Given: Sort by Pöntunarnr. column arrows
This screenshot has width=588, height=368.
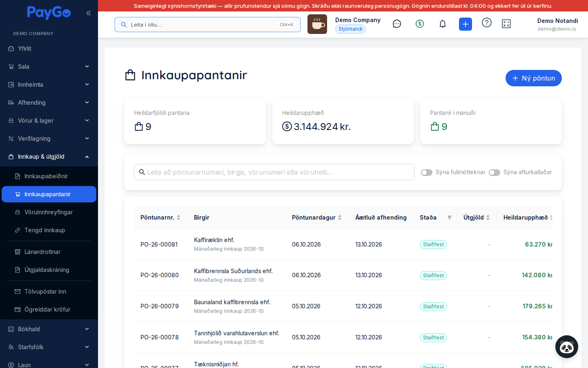Looking at the screenshot, I should [178, 218].
